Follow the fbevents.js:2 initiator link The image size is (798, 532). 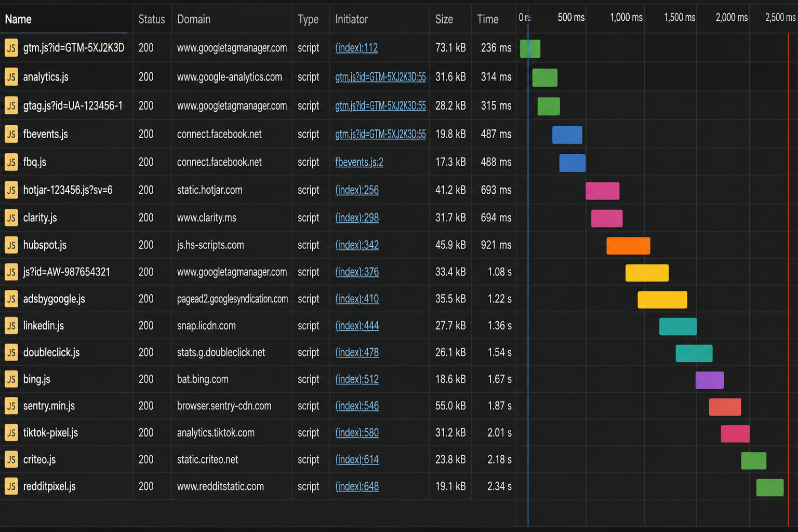(359, 162)
